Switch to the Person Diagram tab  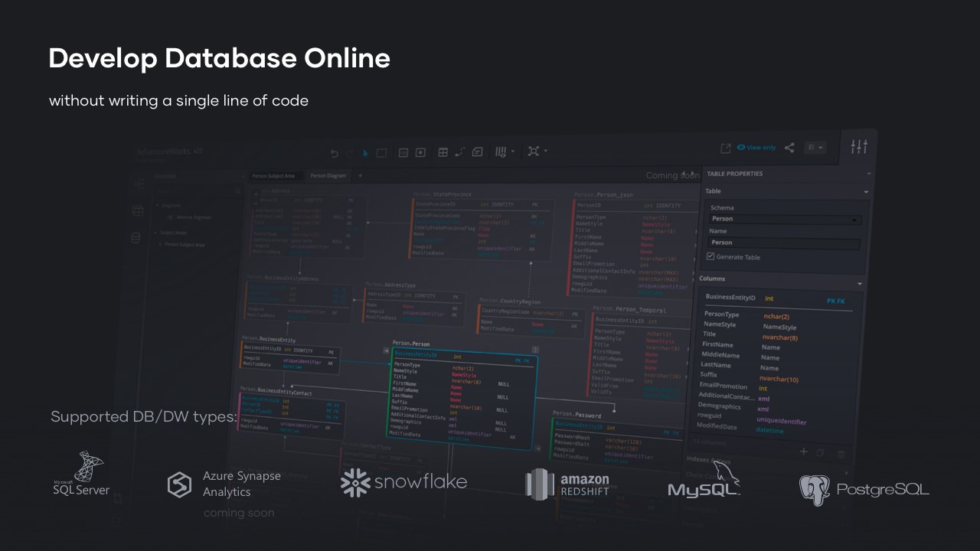328,175
